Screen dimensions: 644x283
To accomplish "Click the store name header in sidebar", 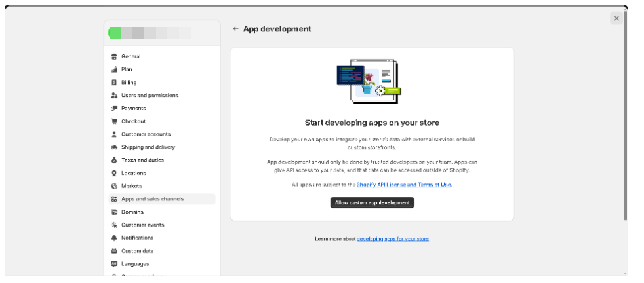I will click(x=150, y=33).
